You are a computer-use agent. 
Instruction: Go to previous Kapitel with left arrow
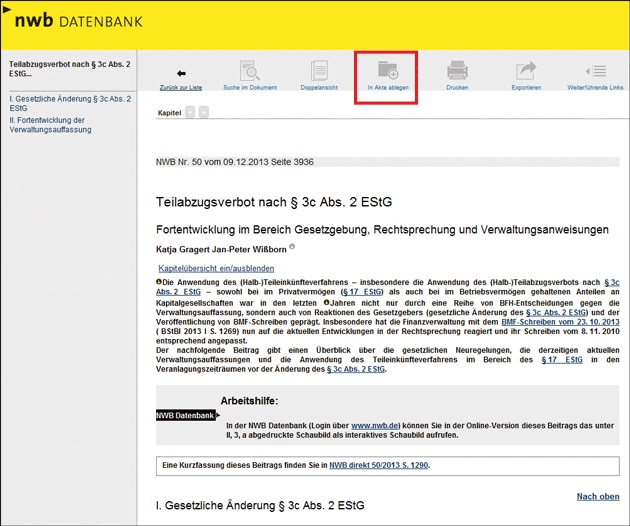190,112
